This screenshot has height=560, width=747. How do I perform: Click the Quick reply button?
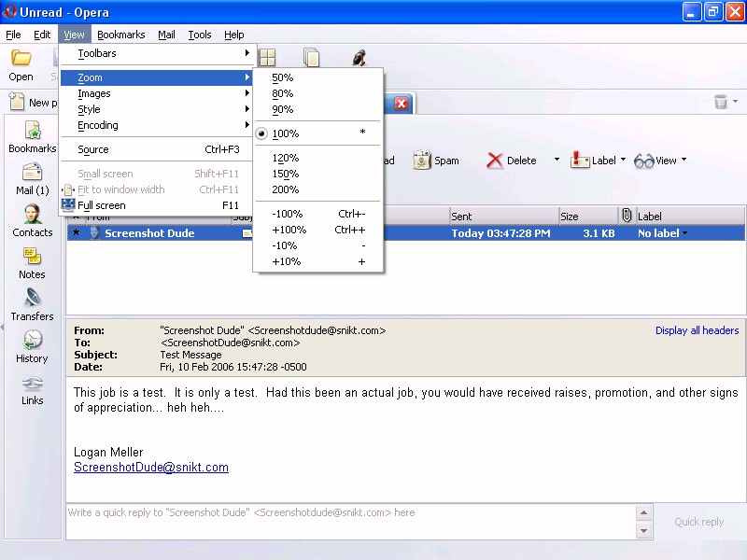[698, 522]
